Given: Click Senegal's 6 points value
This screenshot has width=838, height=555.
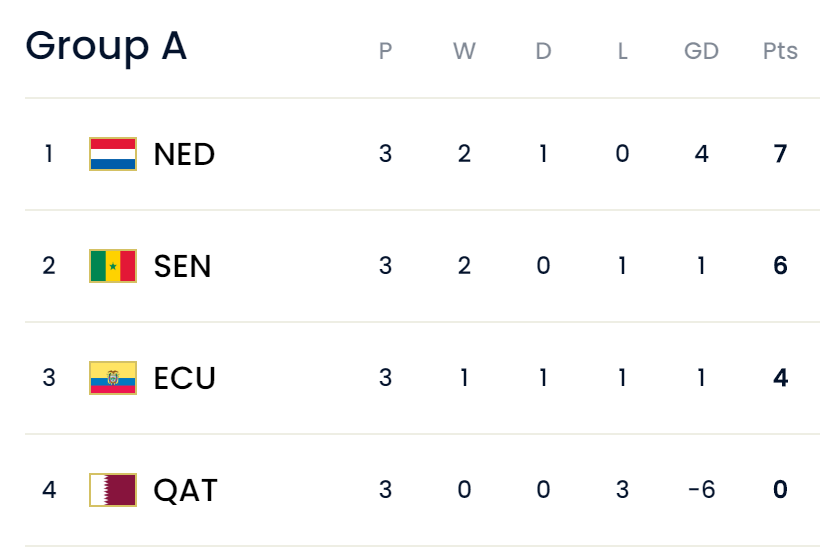Looking at the screenshot, I should click(x=780, y=266).
